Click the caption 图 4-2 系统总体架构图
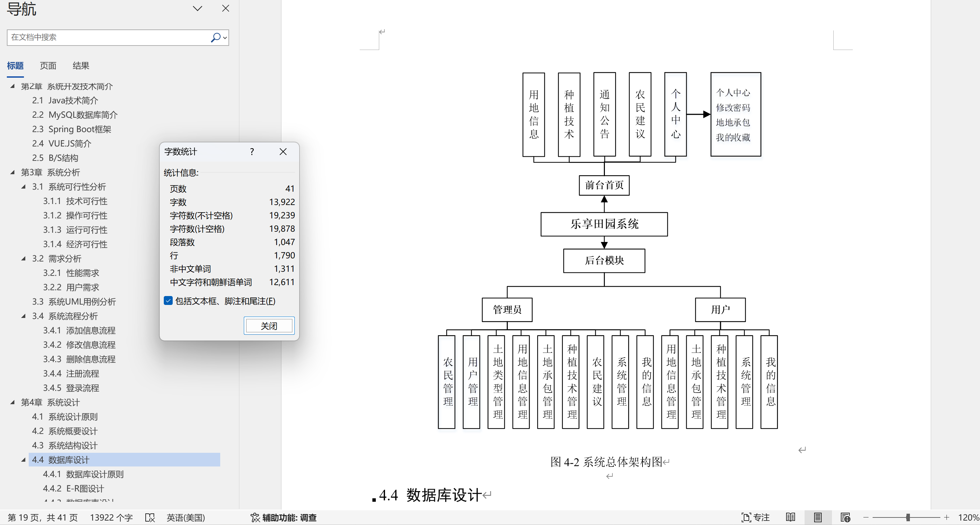The width and height of the screenshot is (980, 525). (606, 462)
